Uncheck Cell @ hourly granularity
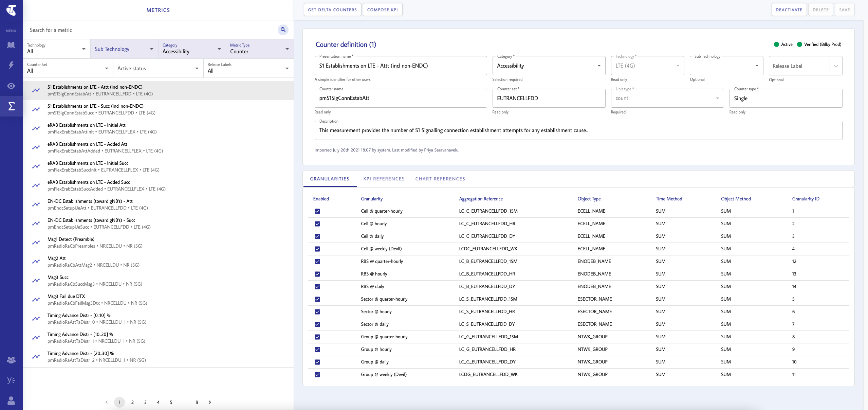 coord(317,224)
